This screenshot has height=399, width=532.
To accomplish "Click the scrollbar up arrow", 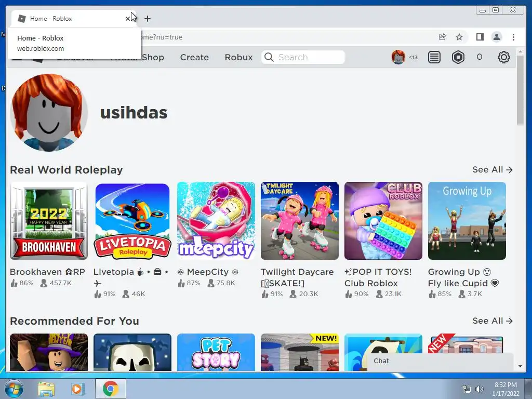I will pos(520,51).
